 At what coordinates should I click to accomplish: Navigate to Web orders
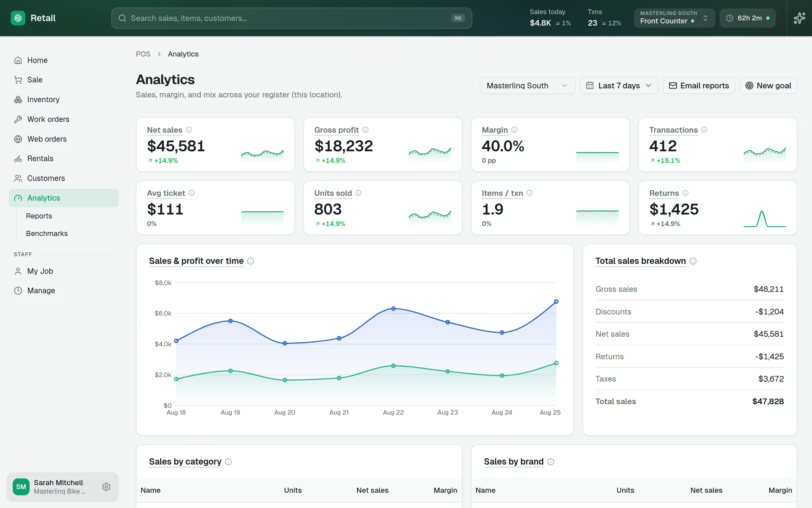pyautogui.click(x=64, y=139)
